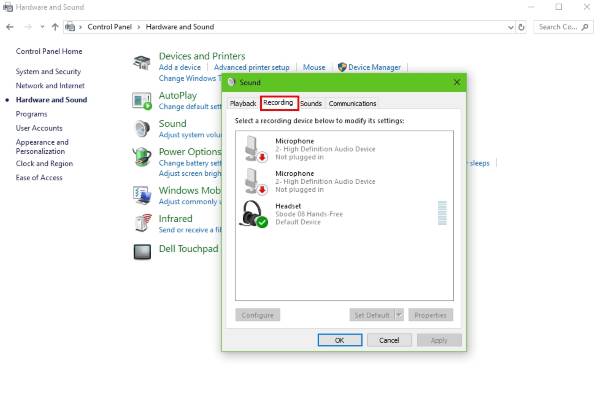
Task: Refresh the Control Panel address bar
Action: [x=521, y=27]
